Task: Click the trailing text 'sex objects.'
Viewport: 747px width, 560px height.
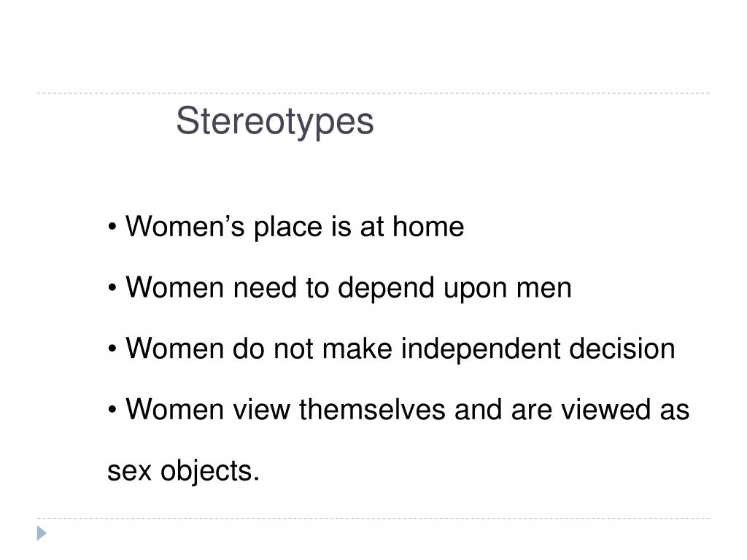Action: point(183,472)
